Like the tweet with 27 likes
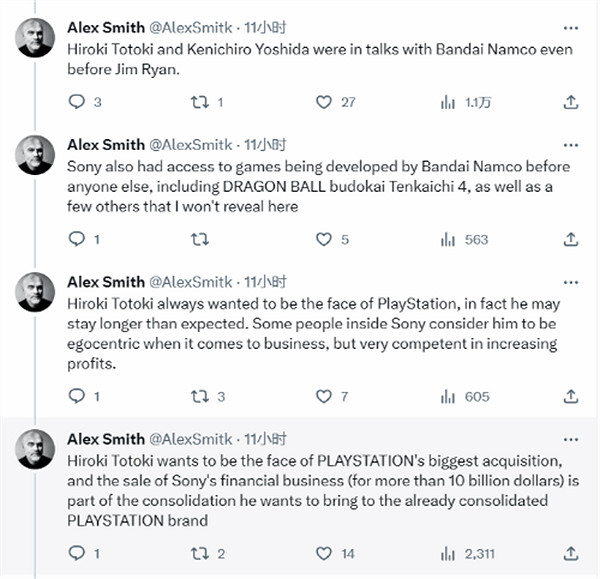 pos(323,102)
